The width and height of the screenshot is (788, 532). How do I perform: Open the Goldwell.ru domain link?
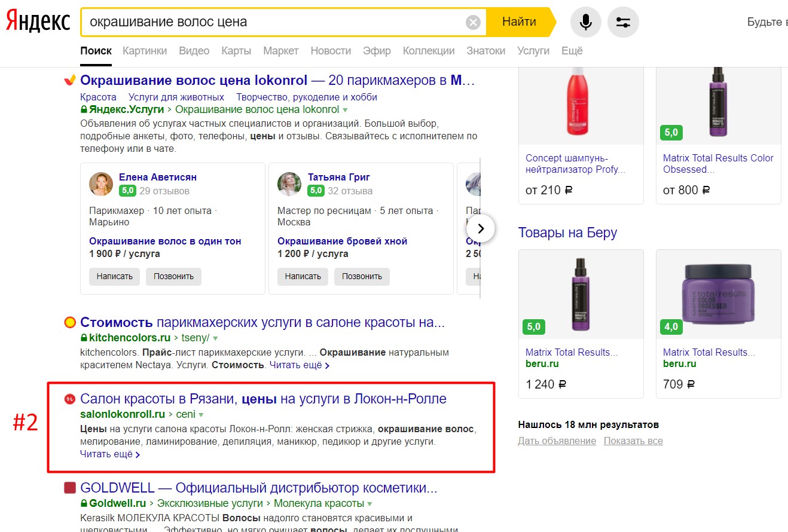(117, 503)
